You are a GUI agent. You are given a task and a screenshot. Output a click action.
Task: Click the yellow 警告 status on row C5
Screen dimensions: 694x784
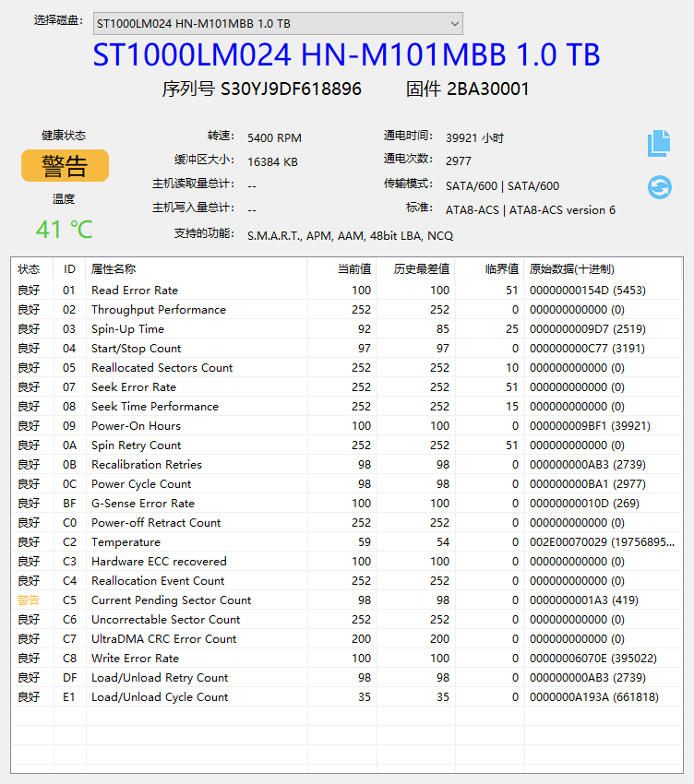(29, 600)
